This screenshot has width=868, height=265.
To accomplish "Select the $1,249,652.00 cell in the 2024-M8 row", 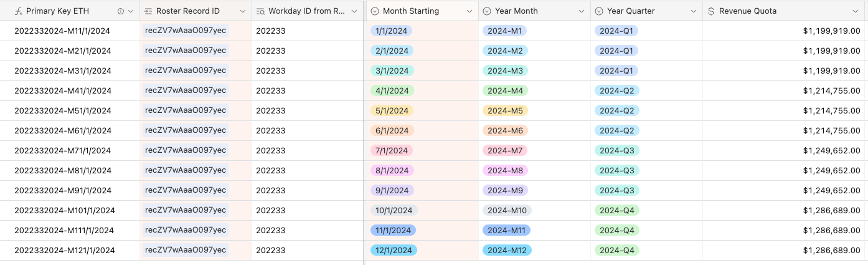I will click(x=785, y=170).
